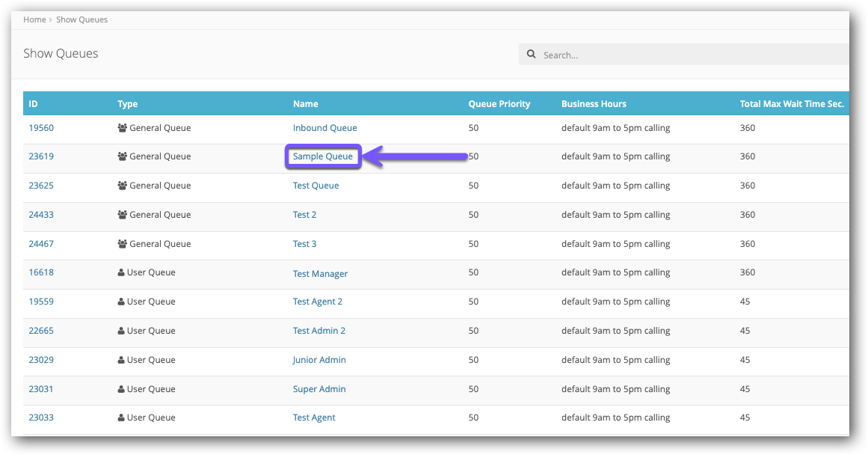Select the Junior Admin queue name

click(x=319, y=360)
